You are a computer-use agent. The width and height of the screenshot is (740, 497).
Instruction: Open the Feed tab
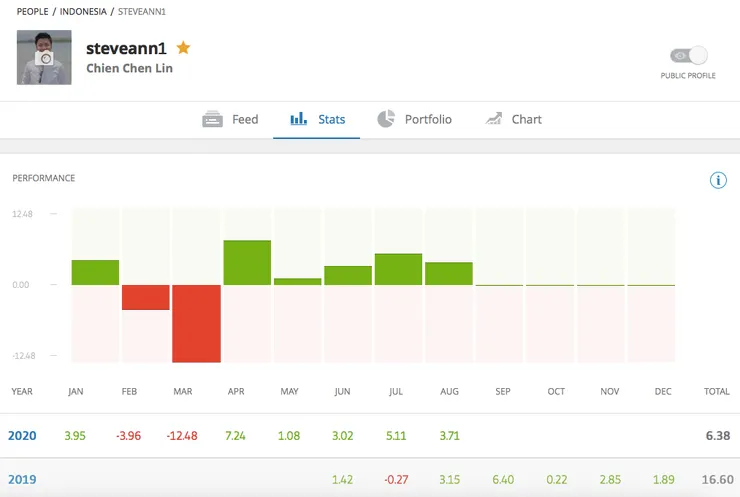pyautogui.click(x=245, y=119)
